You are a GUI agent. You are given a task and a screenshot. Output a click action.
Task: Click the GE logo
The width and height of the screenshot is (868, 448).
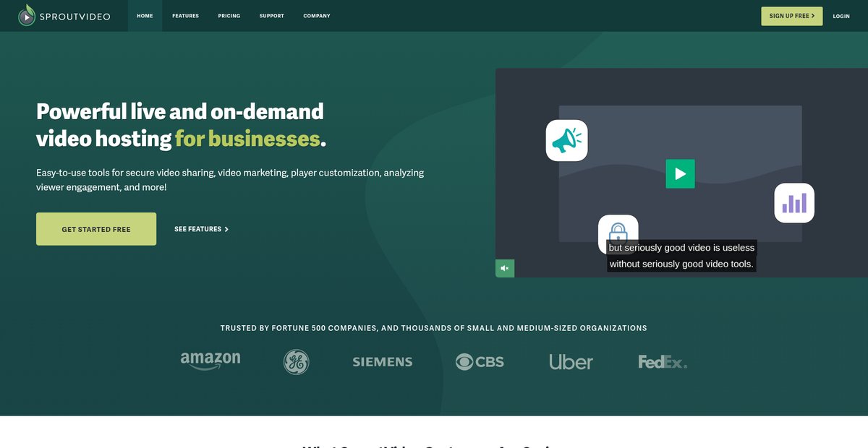[x=296, y=362]
